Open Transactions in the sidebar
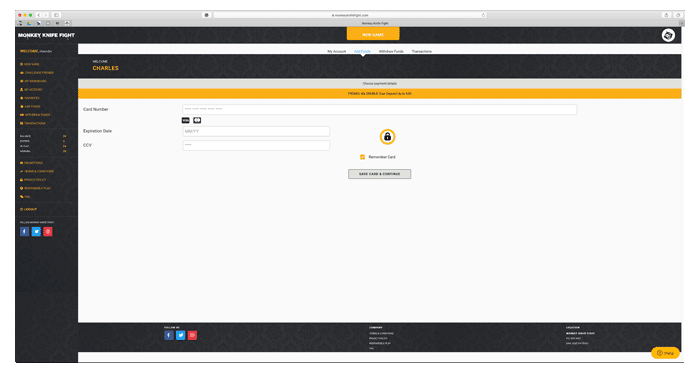Screen dimensions: 700x382 (33, 124)
